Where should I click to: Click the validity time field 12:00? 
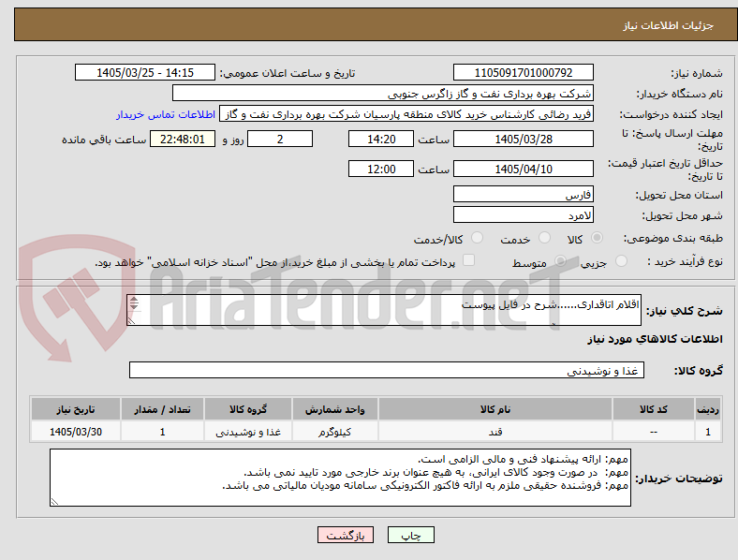pos(381,169)
